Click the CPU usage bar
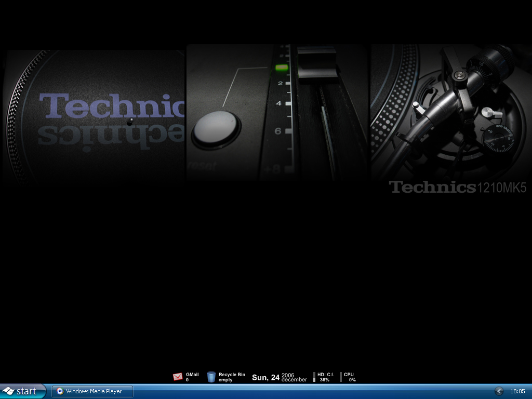This screenshot has width=532, height=399. [x=341, y=377]
